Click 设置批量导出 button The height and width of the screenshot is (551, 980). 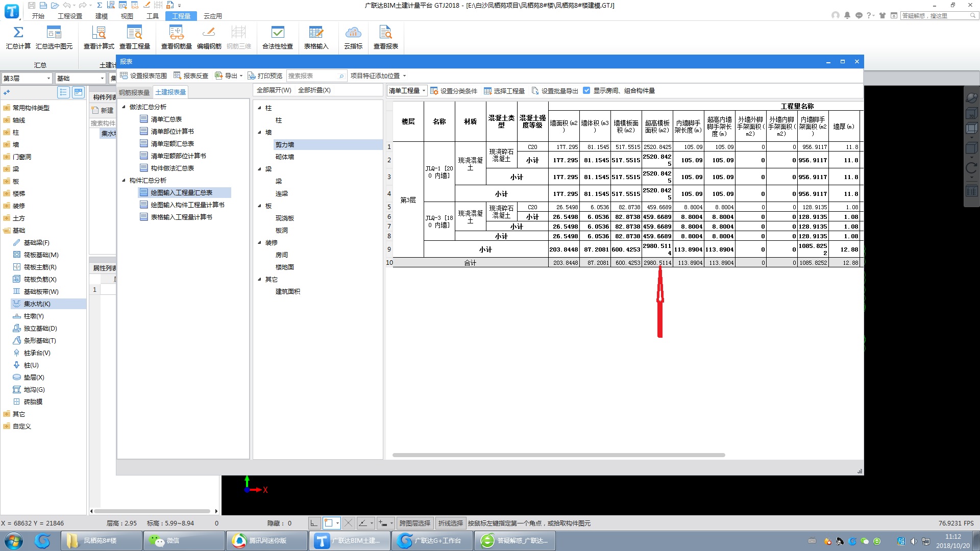[x=555, y=91]
